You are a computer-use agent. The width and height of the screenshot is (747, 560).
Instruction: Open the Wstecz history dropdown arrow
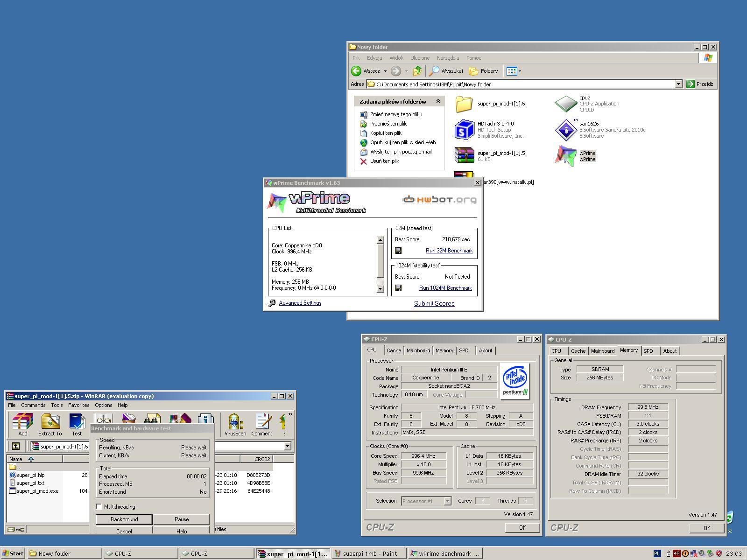click(385, 71)
